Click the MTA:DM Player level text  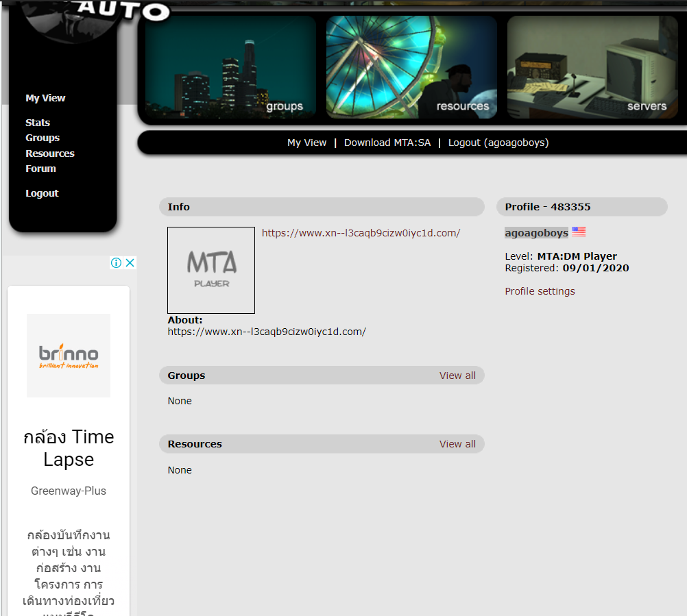577,256
